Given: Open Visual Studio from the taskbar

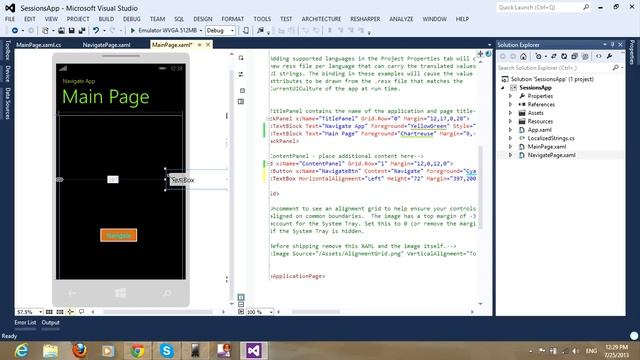Looking at the screenshot, I should (253, 351).
